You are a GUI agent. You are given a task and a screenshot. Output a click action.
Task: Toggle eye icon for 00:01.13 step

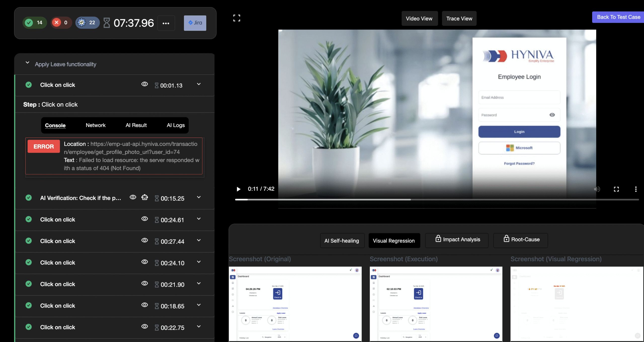144,84
